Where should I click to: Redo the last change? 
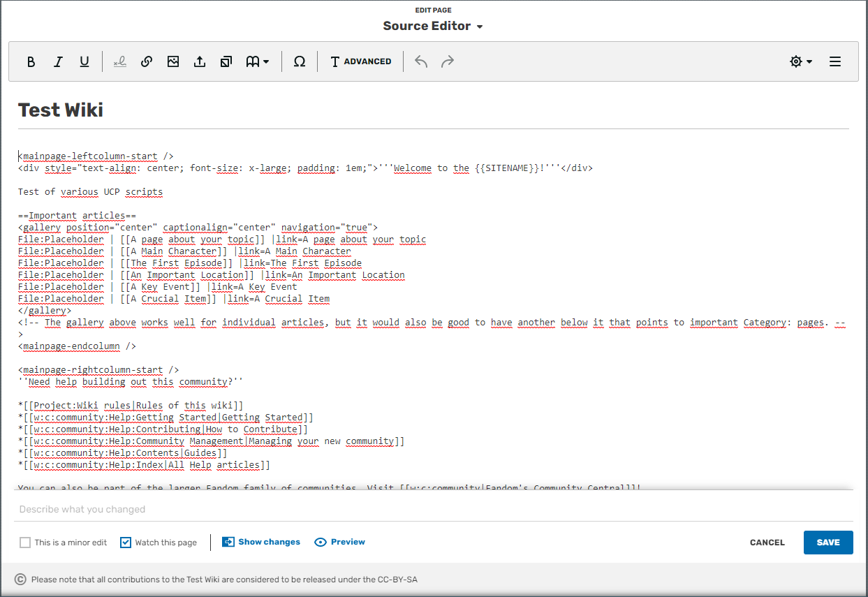[x=448, y=61]
